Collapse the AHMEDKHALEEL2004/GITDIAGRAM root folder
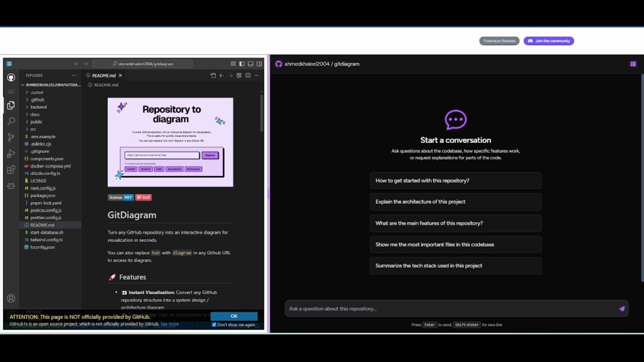 (x=50, y=85)
